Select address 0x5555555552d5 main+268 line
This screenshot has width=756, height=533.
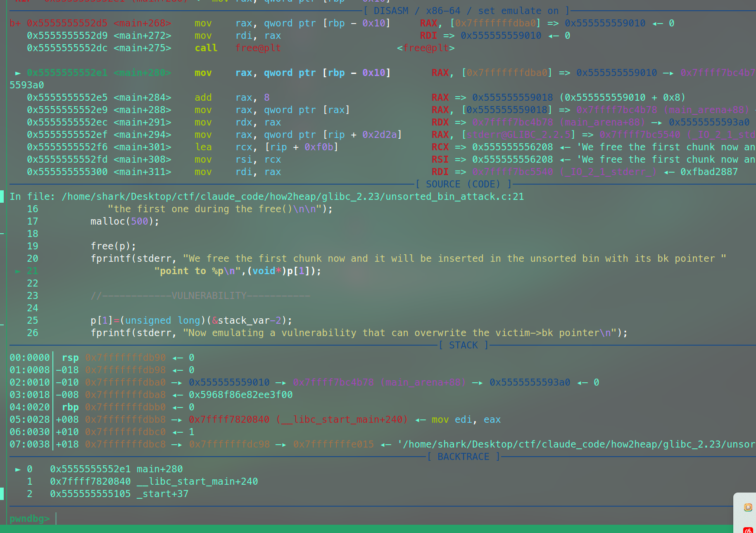coord(99,23)
